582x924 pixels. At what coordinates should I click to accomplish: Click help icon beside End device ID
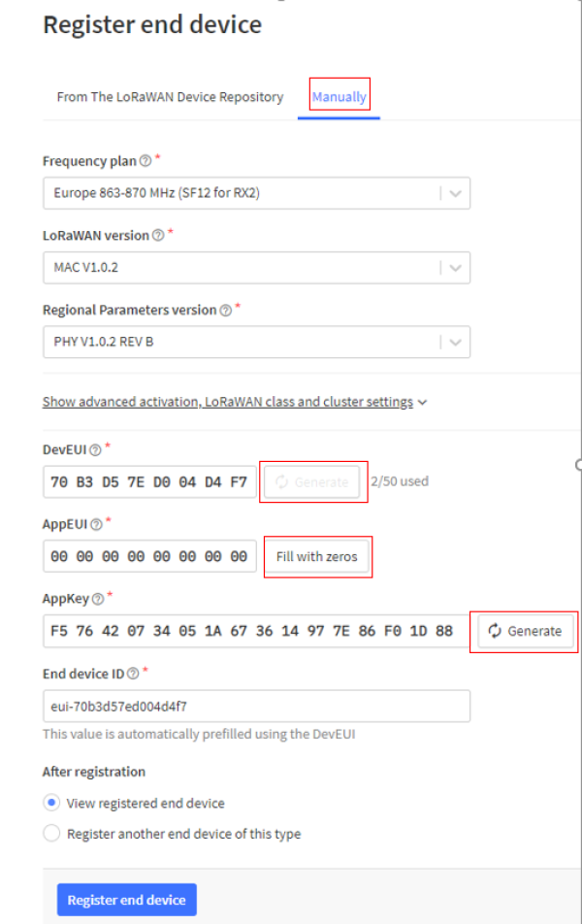click(x=132, y=673)
